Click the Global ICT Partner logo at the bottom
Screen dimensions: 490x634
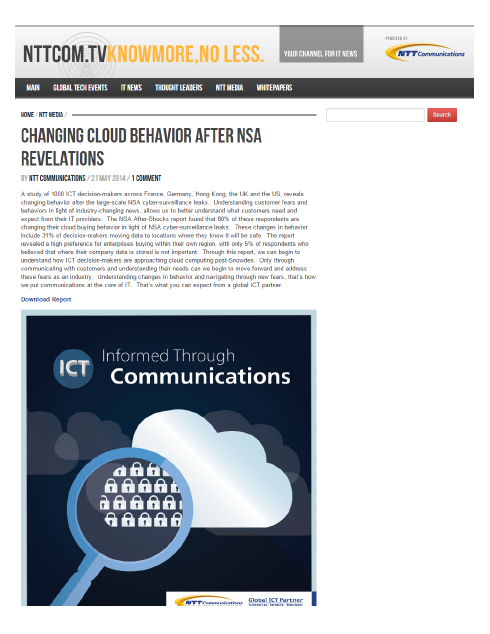(275, 601)
